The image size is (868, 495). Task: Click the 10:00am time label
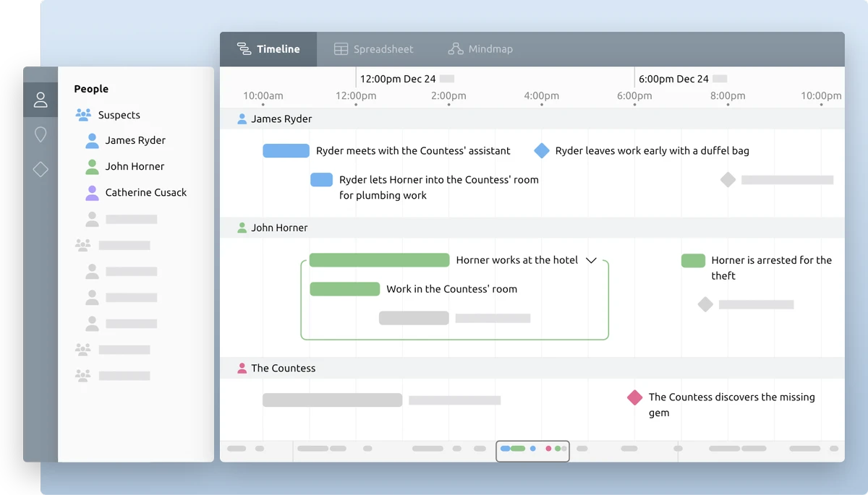[x=263, y=95]
